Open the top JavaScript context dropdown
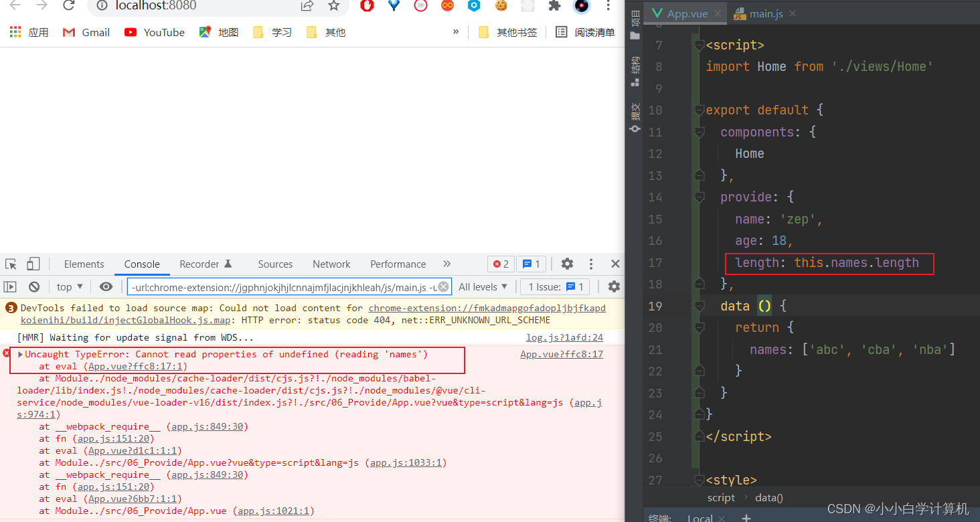Image resolution: width=980 pixels, height=522 pixels. [70, 287]
